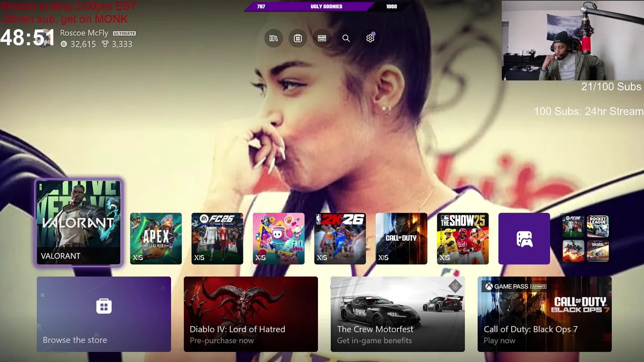Viewport: 644px width, 362px height.
Task: Click the 100 Subs: 24hr Stream text
Action: [x=589, y=111]
